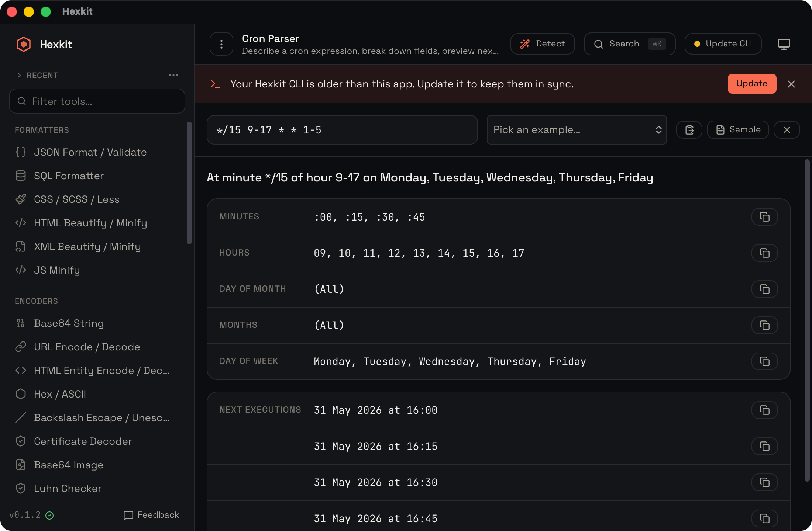
Task: Open the three-dot tool options menu
Action: pyautogui.click(x=221, y=44)
